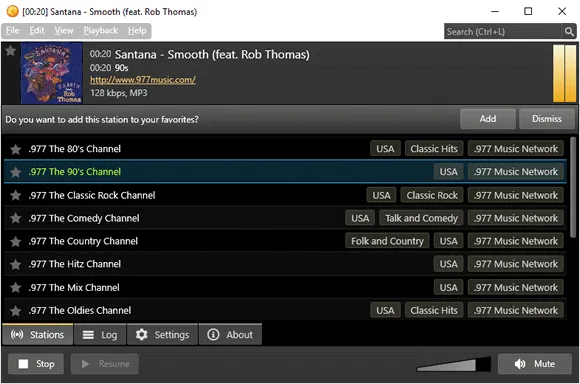Viewport: 580px width, 384px height.
Task: Open the About tab
Action: click(x=230, y=334)
